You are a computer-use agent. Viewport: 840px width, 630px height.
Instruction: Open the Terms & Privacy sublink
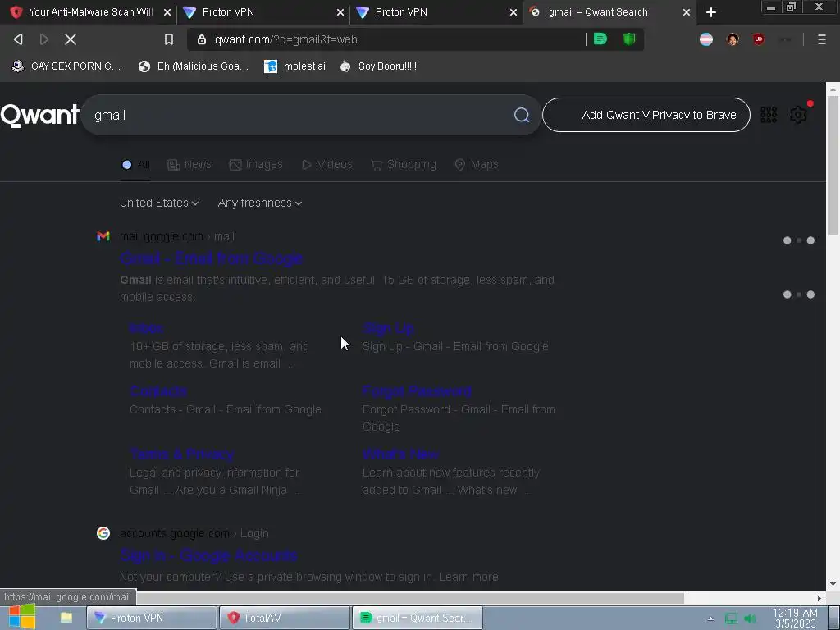click(x=181, y=454)
